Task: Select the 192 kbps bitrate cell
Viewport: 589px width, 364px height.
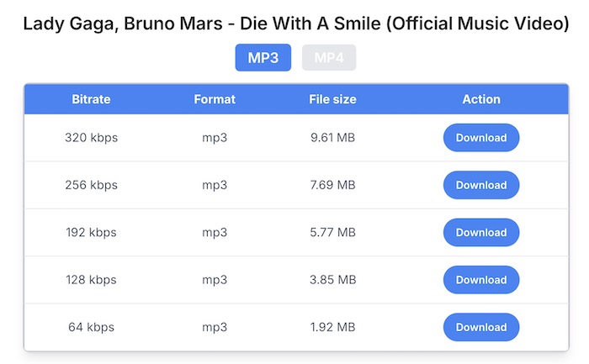Action: [x=91, y=233]
